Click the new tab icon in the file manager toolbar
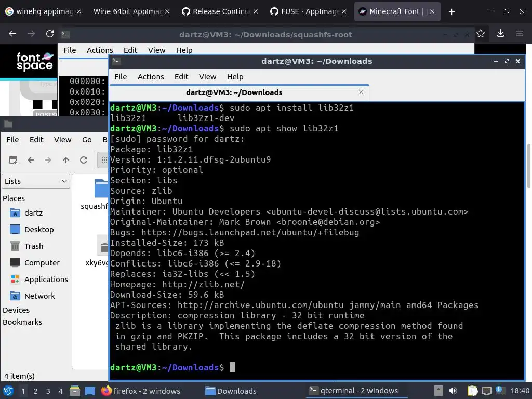 [13, 160]
